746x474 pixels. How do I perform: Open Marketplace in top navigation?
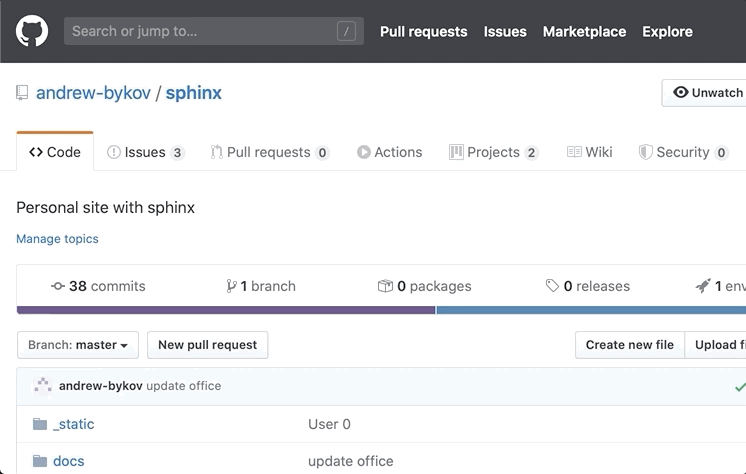pos(584,31)
